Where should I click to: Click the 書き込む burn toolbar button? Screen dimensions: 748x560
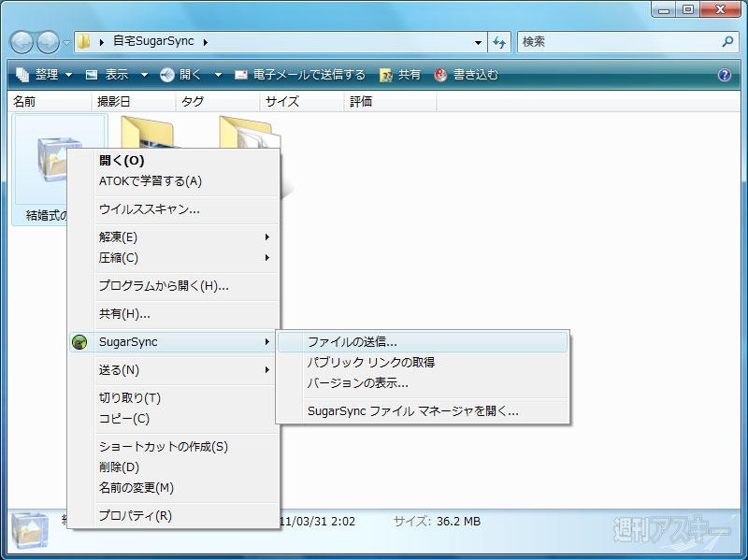click(467, 75)
